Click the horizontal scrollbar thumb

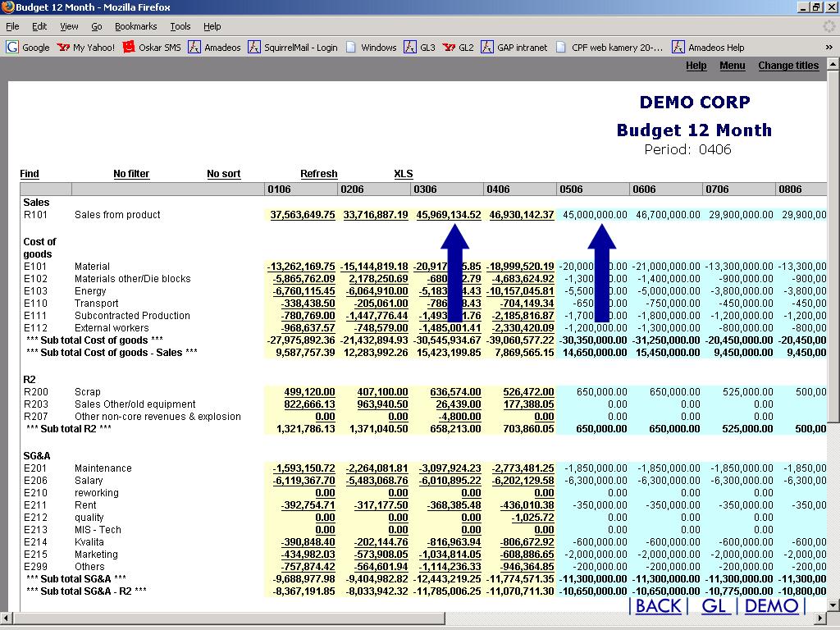click(228, 619)
